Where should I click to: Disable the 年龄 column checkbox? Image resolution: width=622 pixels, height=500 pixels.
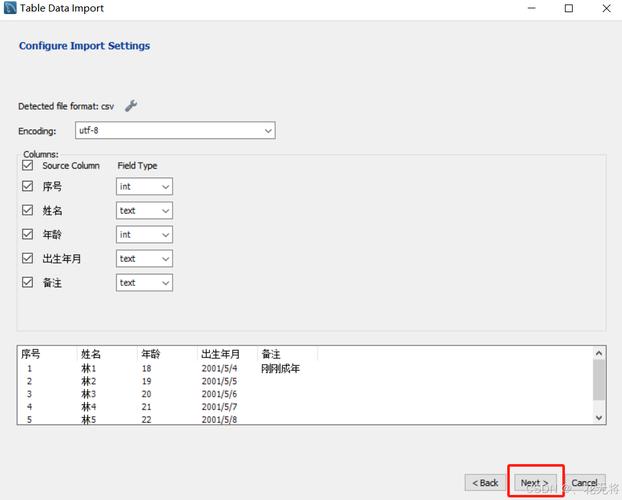coord(27,234)
